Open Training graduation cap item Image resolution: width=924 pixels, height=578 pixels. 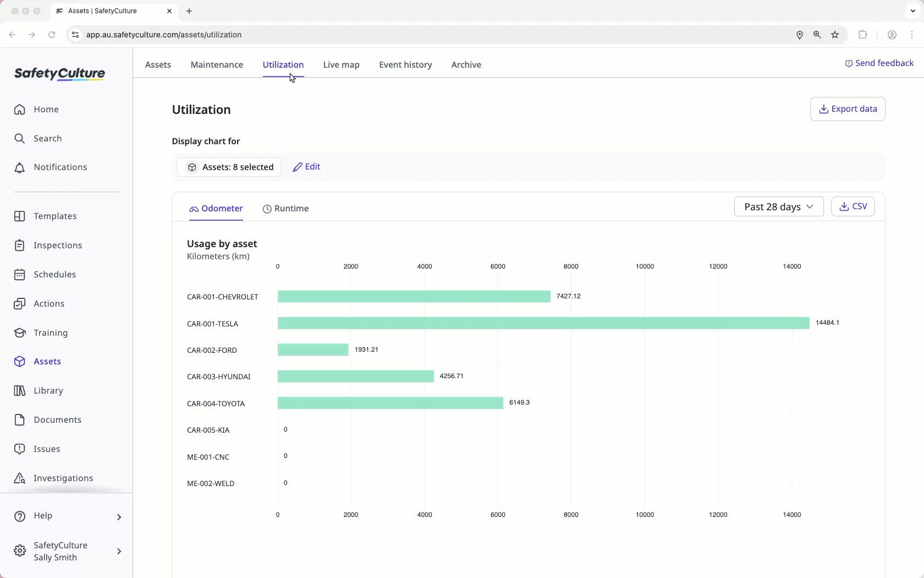coord(41,332)
